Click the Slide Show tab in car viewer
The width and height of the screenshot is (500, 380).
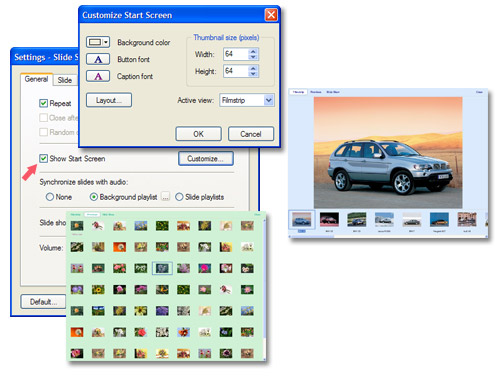pyautogui.click(x=333, y=92)
